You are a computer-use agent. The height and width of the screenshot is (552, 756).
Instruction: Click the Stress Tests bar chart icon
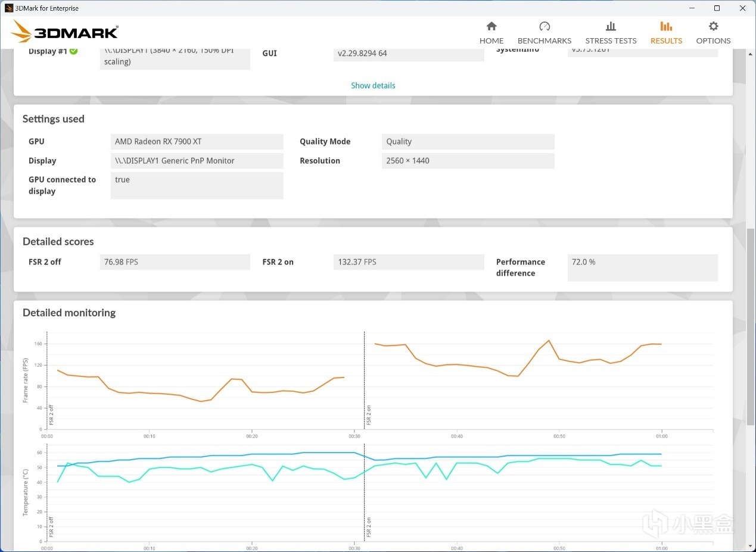click(x=611, y=26)
